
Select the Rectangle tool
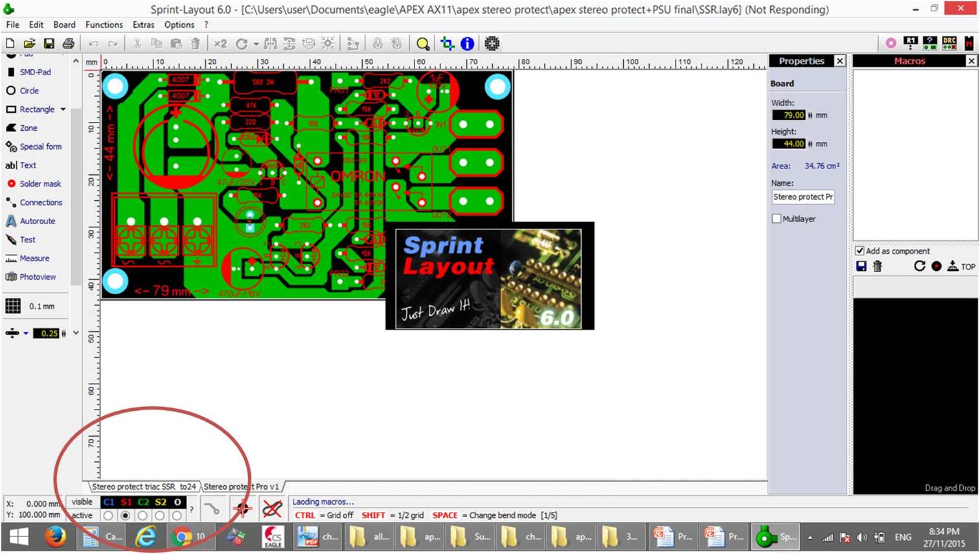point(30,110)
